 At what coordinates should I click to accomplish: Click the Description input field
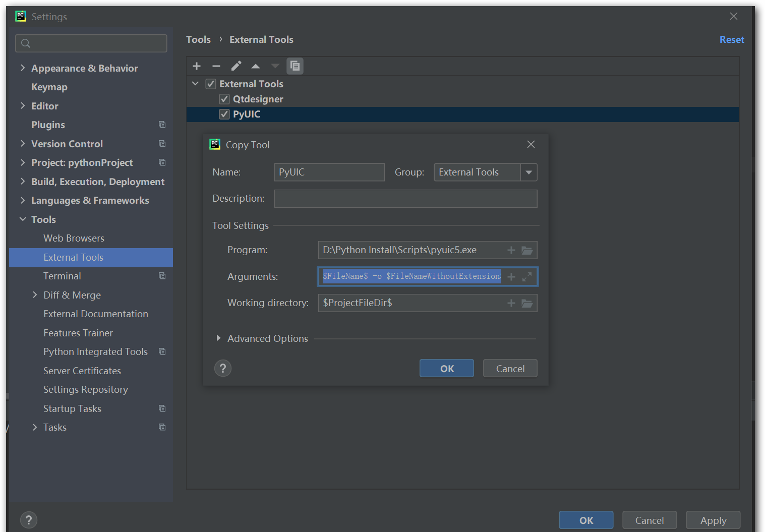pyautogui.click(x=405, y=199)
